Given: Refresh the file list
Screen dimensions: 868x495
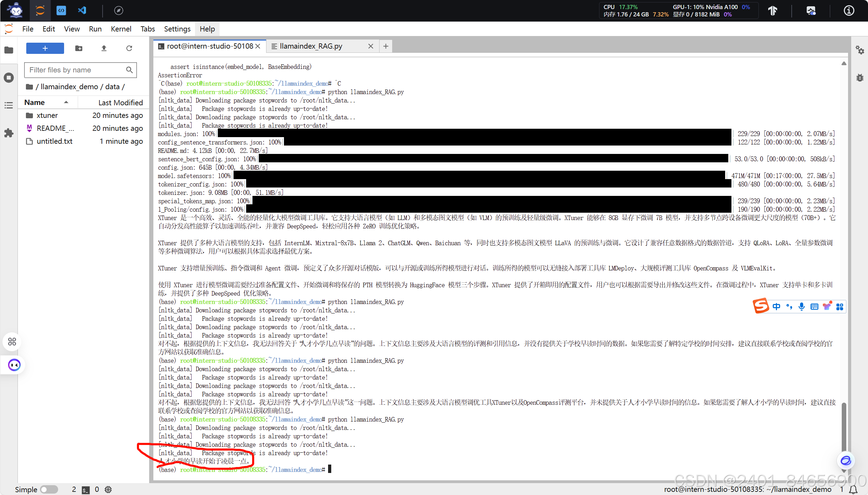Looking at the screenshot, I should click(129, 48).
